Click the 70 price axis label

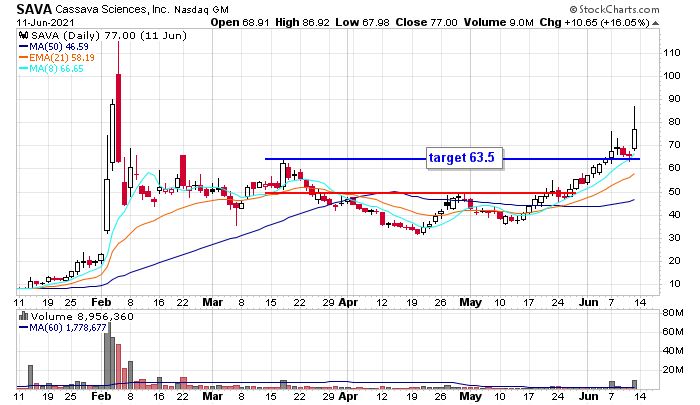(674, 145)
